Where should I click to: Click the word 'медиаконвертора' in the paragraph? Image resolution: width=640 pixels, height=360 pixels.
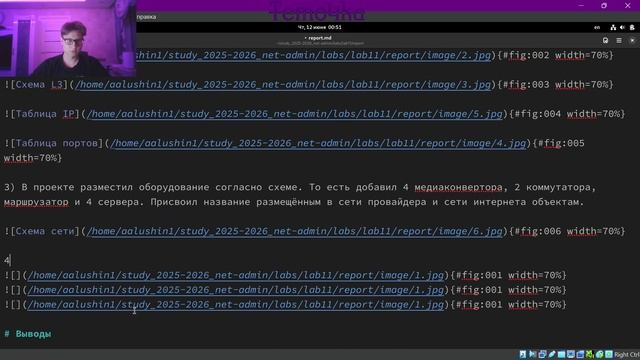[x=458, y=187]
